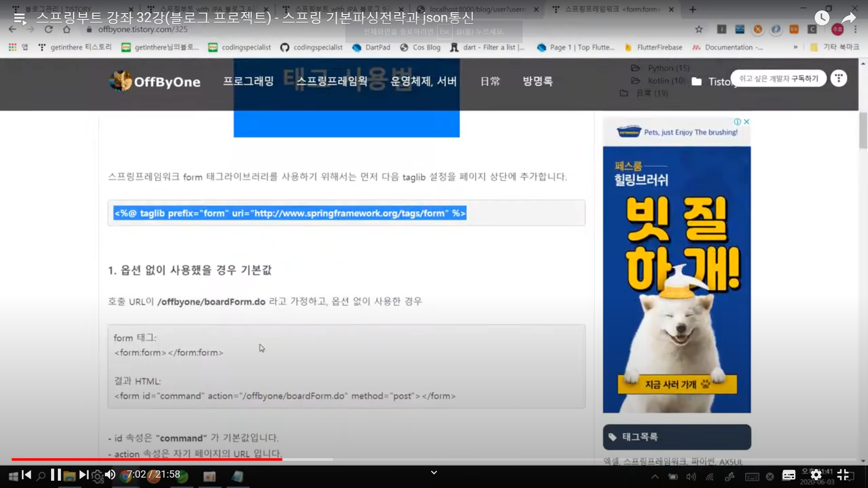This screenshot has height=488, width=868.
Task: Close the 스프링프레임워크 form:form tab
Action: 671,9
